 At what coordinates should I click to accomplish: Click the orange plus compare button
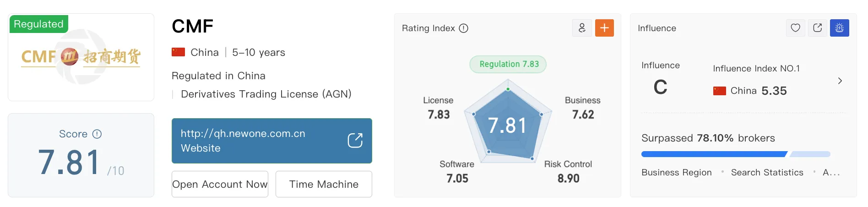point(604,28)
